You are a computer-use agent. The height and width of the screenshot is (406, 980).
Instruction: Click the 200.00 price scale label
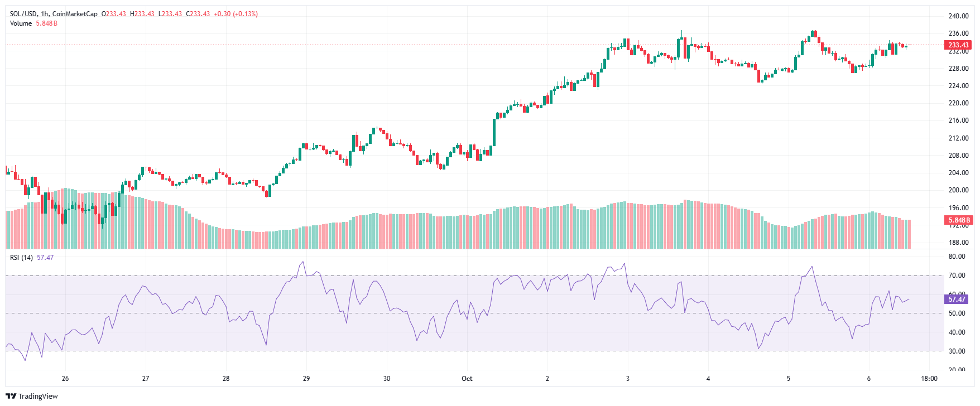pos(958,190)
